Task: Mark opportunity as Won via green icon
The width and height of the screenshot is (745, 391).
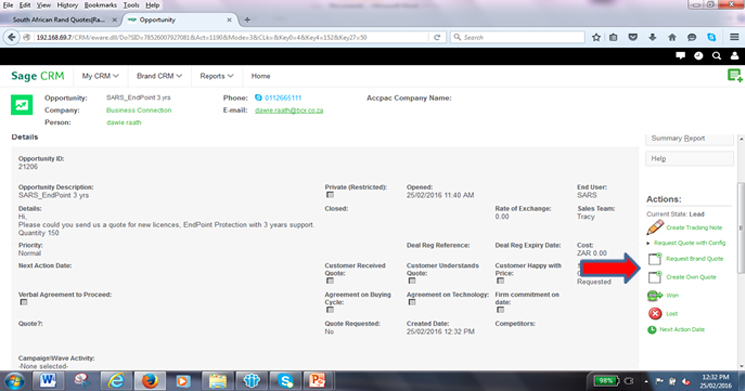Action: point(655,296)
